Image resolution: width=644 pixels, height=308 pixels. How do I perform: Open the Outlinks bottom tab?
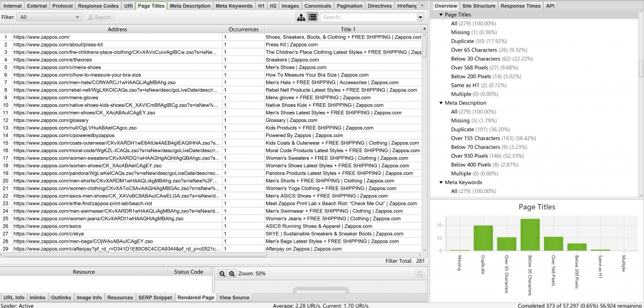tap(61, 297)
